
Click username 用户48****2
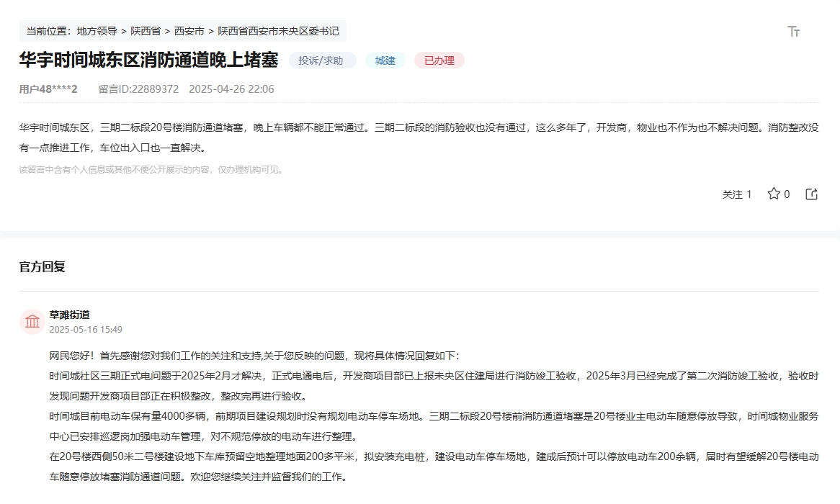click(48, 89)
